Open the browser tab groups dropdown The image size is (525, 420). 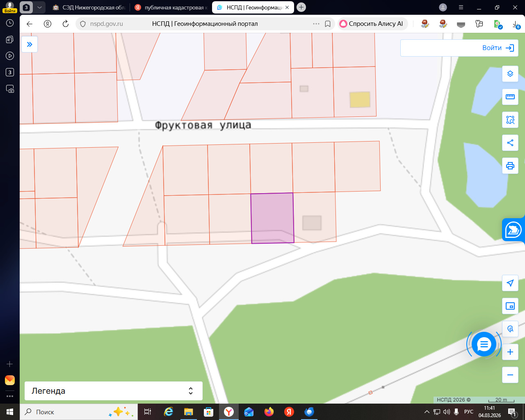pos(39,7)
